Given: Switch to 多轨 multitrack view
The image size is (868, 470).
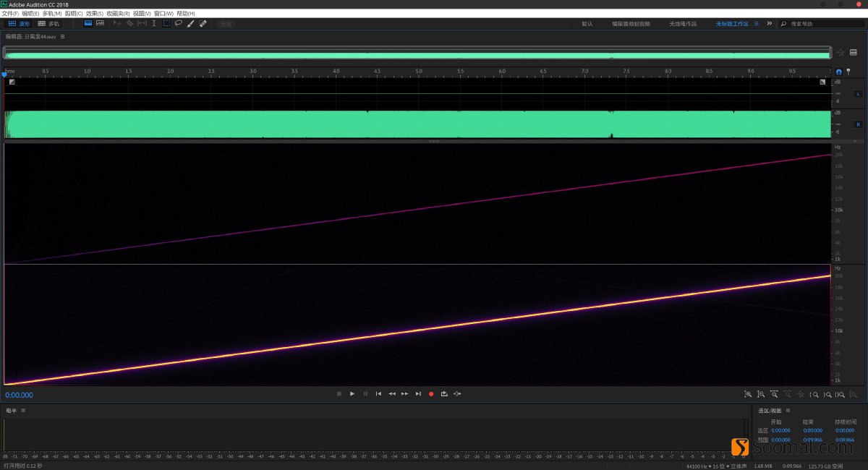Looking at the screenshot, I should pyautogui.click(x=49, y=23).
